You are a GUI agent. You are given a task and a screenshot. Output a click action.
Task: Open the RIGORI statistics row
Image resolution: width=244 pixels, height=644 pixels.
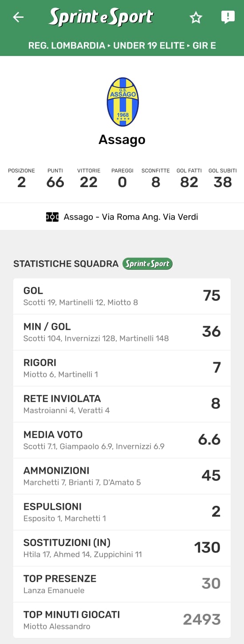(122, 368)
